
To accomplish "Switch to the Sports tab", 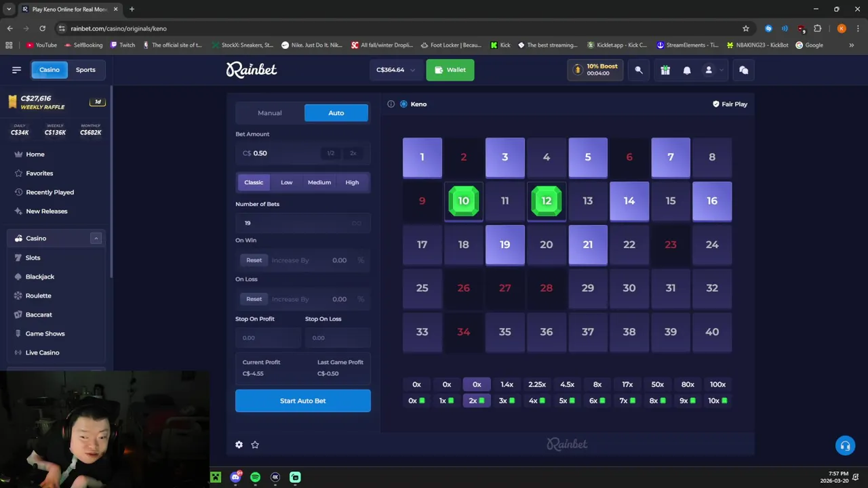I will 85,70.
